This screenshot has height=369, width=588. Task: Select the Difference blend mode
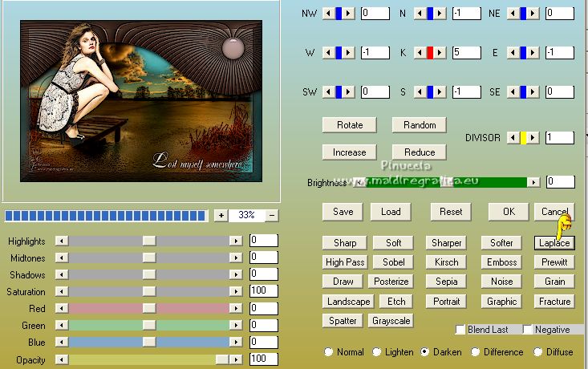pyautogui.click(x=475, y=351)
